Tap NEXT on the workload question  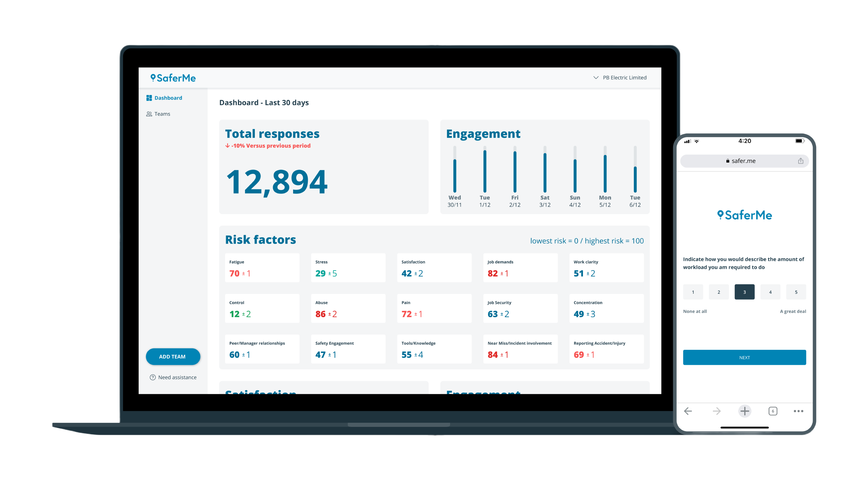click(x=745, y=357)
